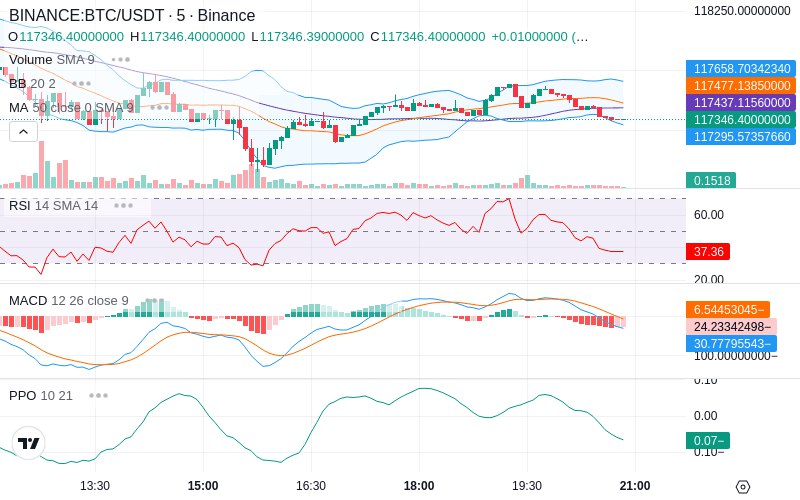Click the 117658.70342340 upper band price label

pos(741,68)
